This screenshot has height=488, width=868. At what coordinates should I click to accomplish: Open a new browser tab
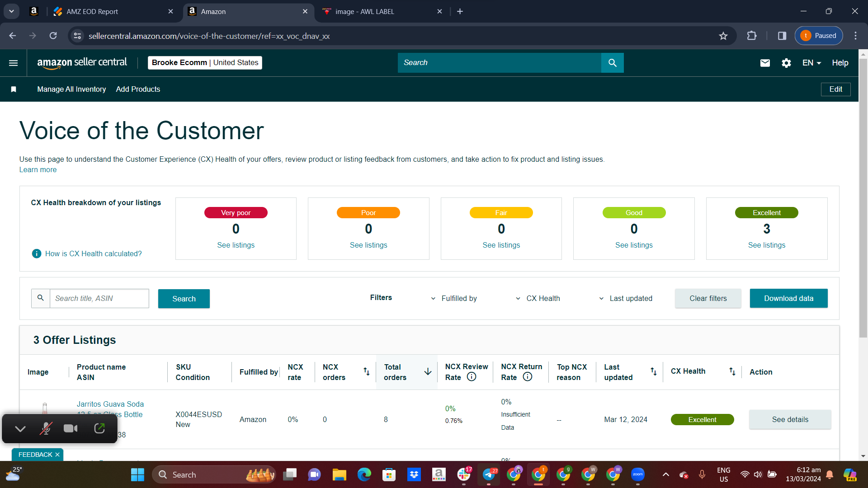coord(460,11)
